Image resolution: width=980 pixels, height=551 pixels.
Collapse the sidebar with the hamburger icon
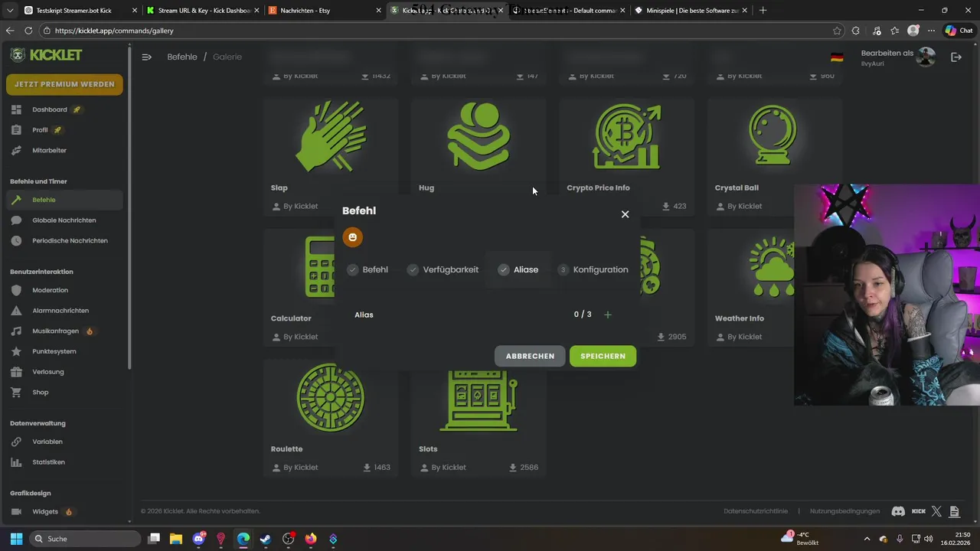(x=146, y=57)
